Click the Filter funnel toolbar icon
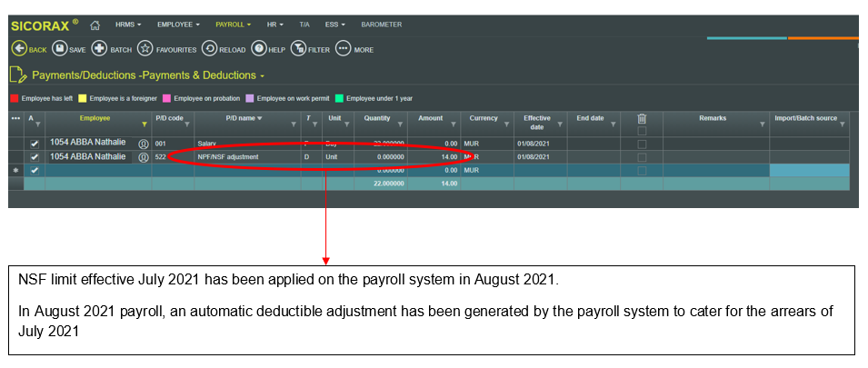 tap(297, 49)
